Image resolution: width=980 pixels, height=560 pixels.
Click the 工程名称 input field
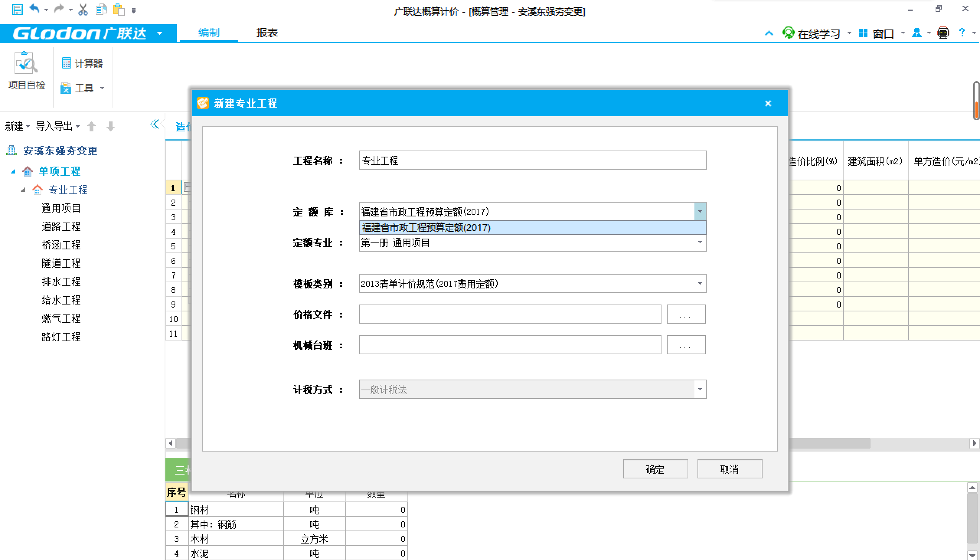point(532,160)
